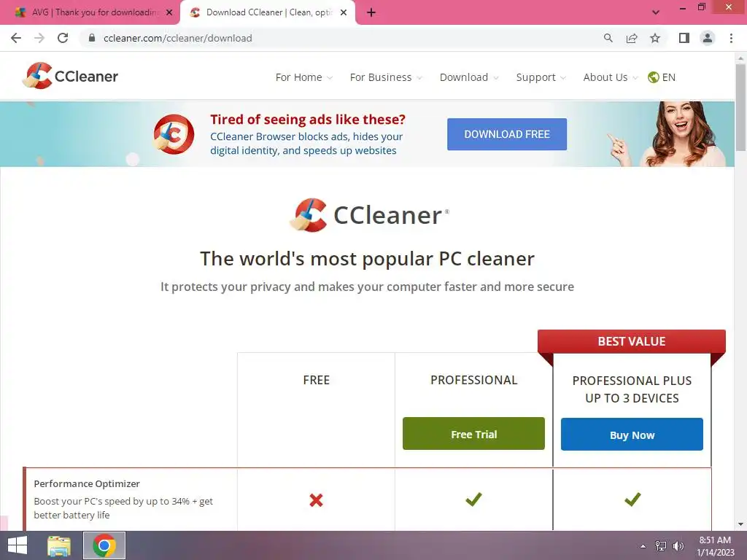This screenshot has height=560, width=747.
Task: Open the network tray icon
Action: tap(661, 546)
